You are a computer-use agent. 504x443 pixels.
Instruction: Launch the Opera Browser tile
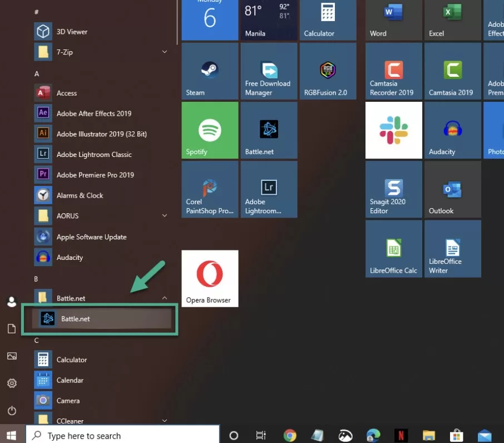[x=210, y=279]
